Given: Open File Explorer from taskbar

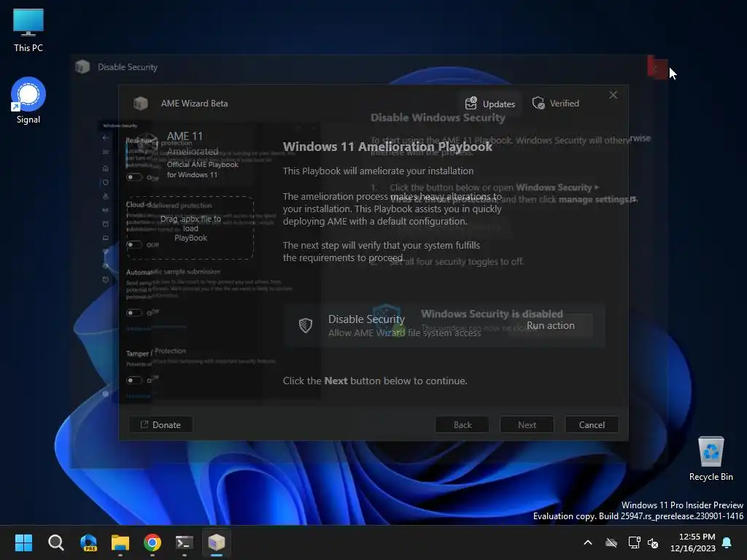Looking at the screenshot, I should 120,542.
